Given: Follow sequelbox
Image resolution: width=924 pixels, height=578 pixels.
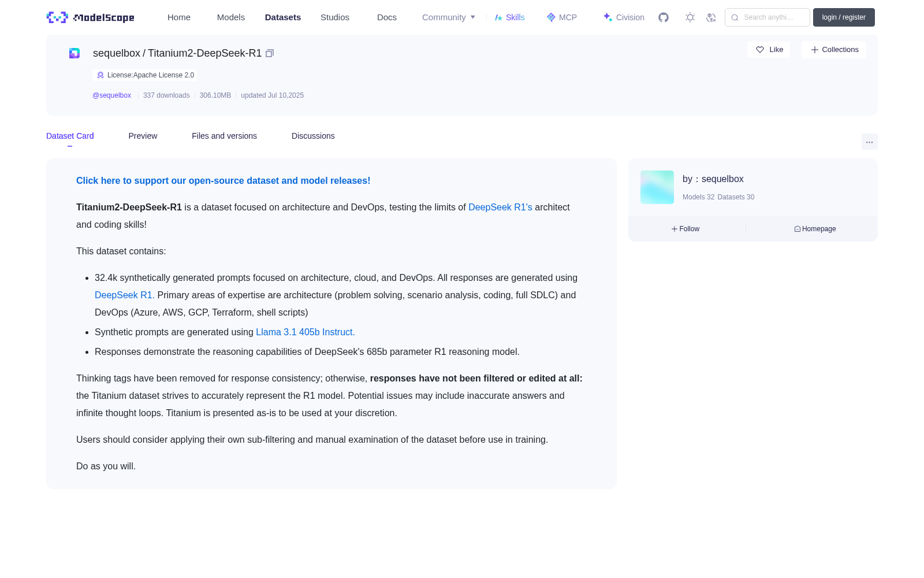Looking at the screenshot, I should pos(685,229).
